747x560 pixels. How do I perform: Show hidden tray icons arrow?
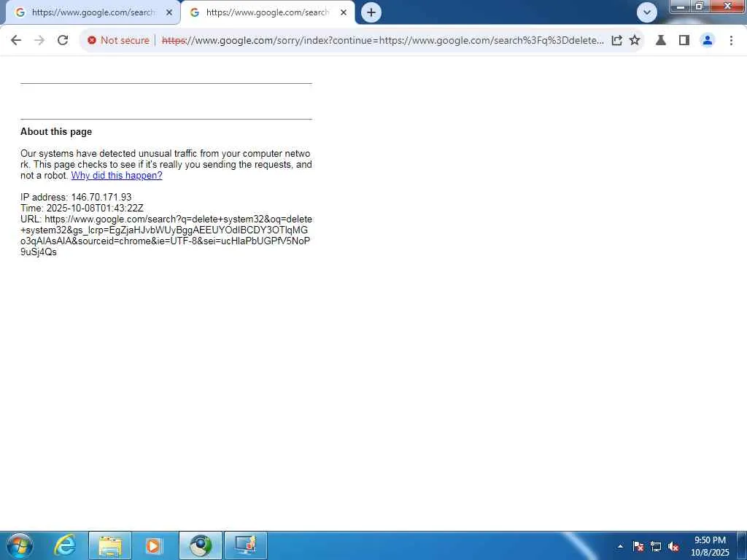coord(620,546)
